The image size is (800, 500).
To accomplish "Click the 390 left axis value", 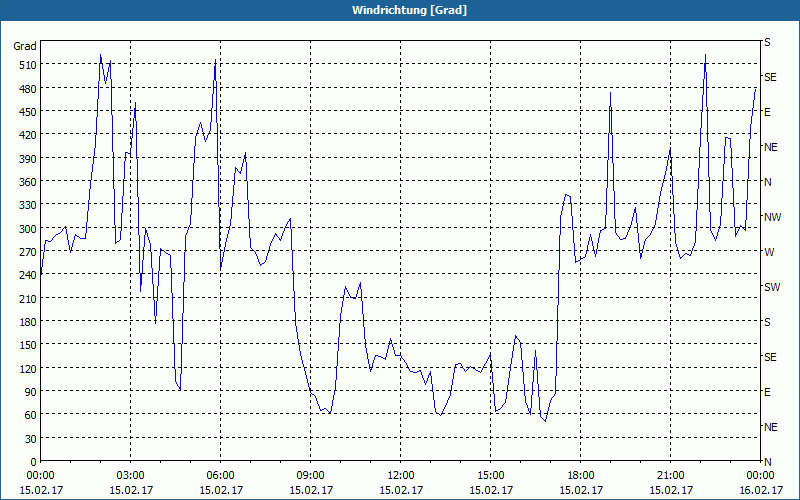I will coord(28,158).
